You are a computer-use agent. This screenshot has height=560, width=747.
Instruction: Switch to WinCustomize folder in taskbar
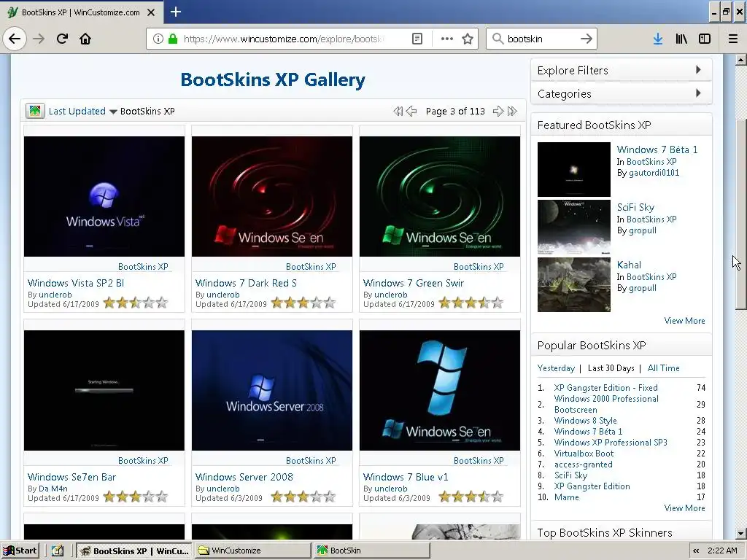tap(253, 551)
